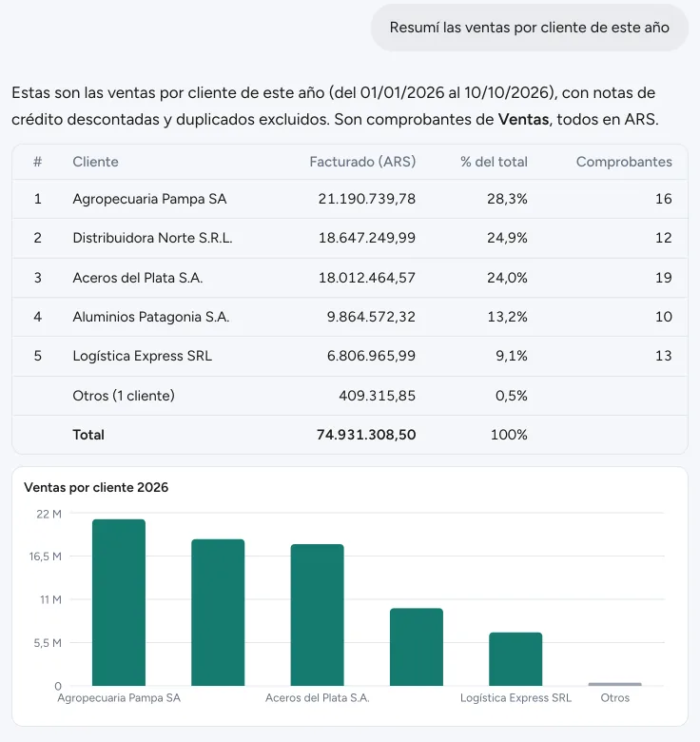
Task: Click the 'Cliente' column header
Action: point(95,162)
